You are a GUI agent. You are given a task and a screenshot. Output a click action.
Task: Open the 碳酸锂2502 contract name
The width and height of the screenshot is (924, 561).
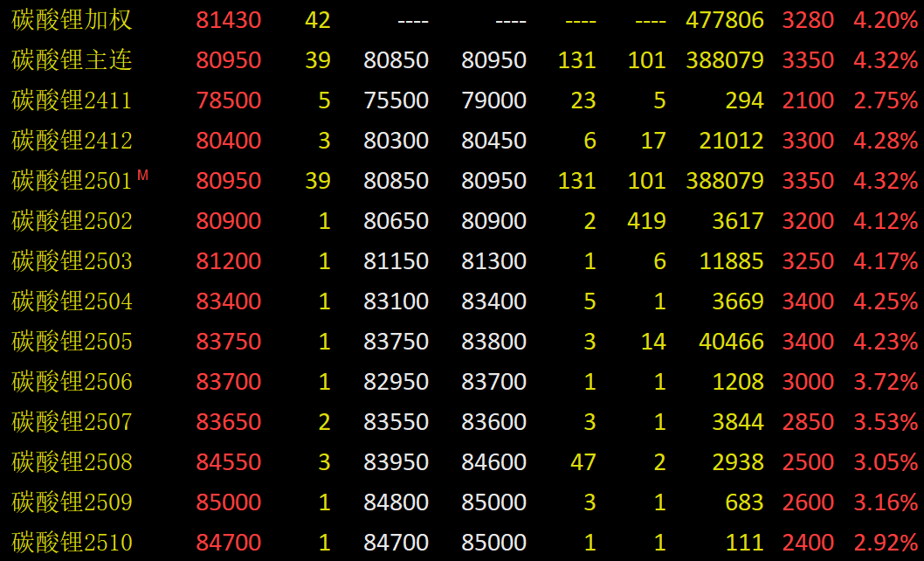click(x=72, y=221)
